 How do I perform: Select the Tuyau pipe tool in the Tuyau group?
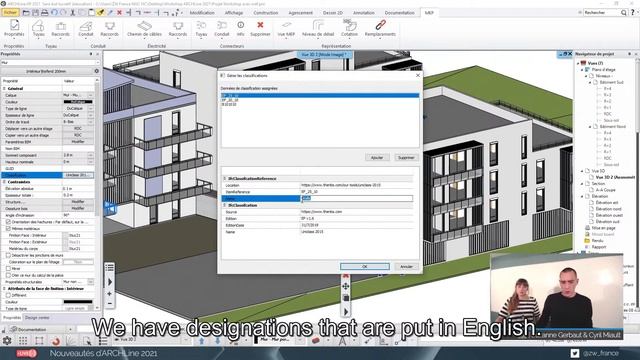click(38, 29)
